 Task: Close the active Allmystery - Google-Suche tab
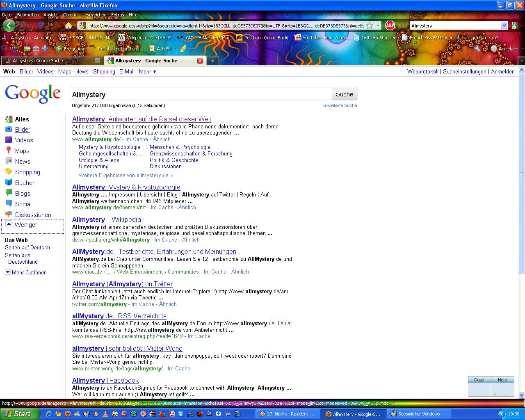(200, 61)
